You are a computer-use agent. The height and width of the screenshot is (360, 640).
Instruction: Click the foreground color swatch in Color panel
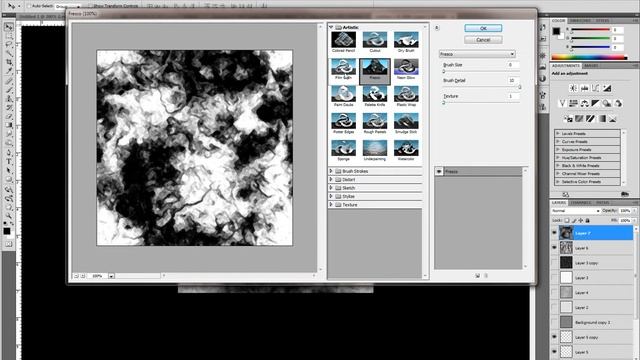pyautogui.click(x=556, y=31)
